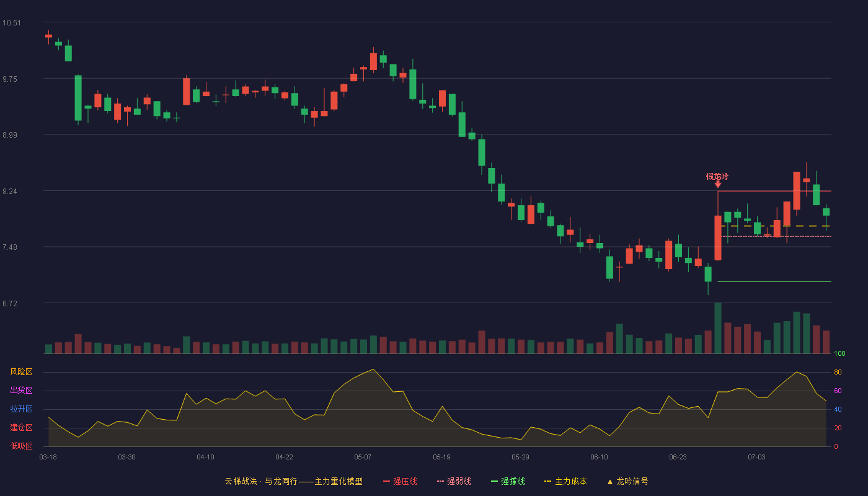The width and height of the screenshot is (868, 496).
Task: Click the large red breakout candle under 假龙吟
Action: click(x=718, y=237)
